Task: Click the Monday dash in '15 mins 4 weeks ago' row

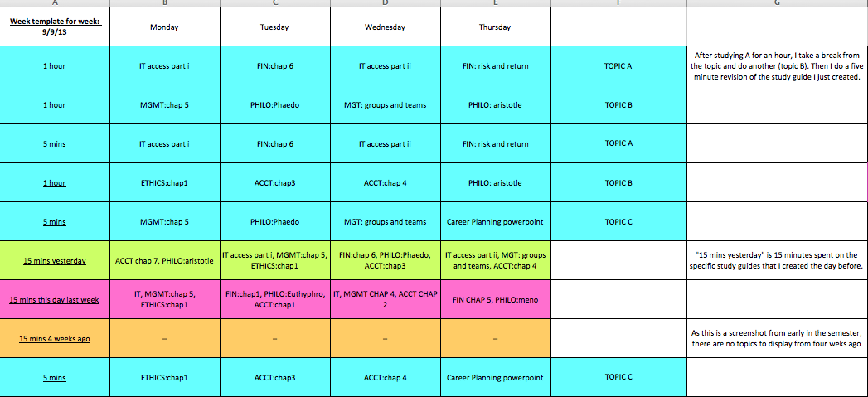Action: [x=164, y=338]
